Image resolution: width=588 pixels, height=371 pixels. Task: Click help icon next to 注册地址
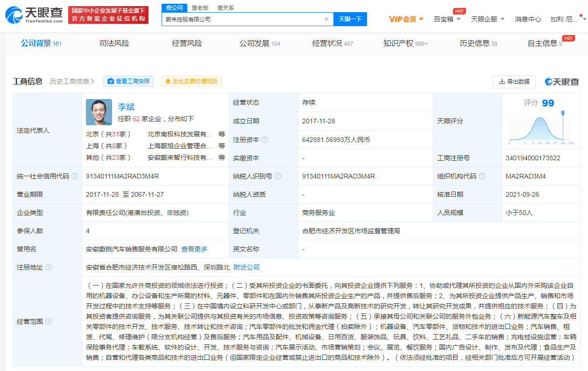click(x=49, y=267)
